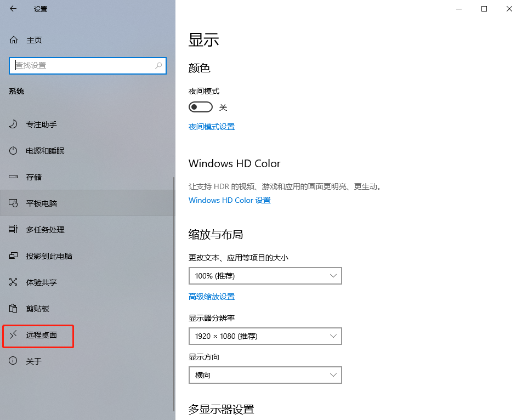522x420 pixels.
Task: Click the storage drive icon for 存储
Action: [x=13, y=177]
